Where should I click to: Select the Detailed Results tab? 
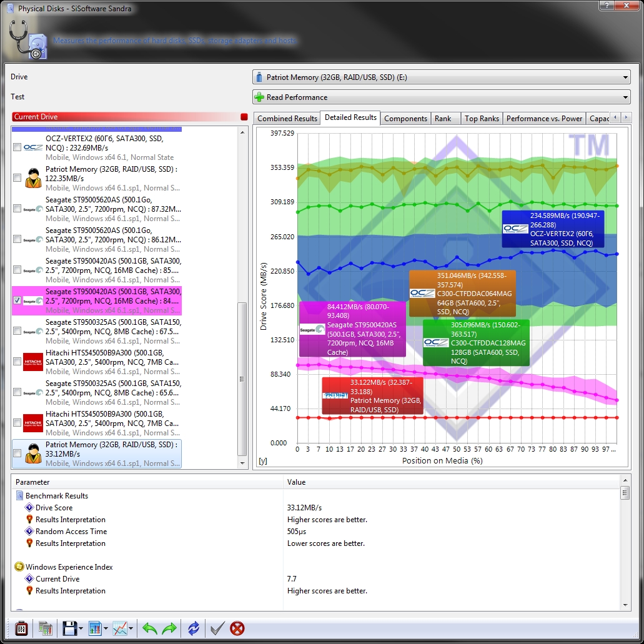[350, 117]
